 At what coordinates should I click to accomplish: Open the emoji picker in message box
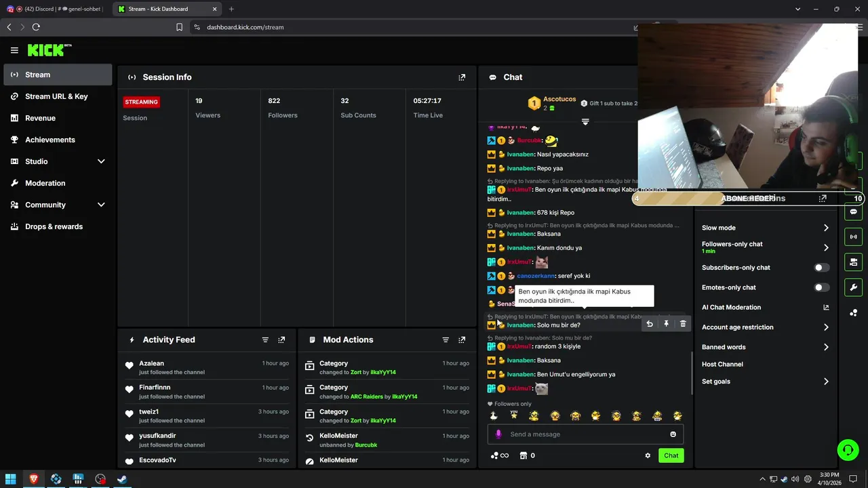[x=673, y=434]
